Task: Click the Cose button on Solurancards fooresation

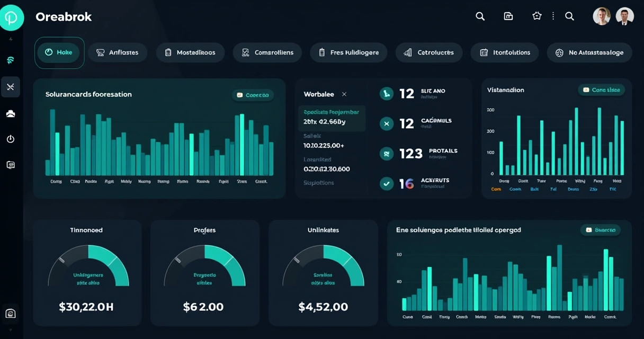Action: pyautogui.click(x=253, y=94)
